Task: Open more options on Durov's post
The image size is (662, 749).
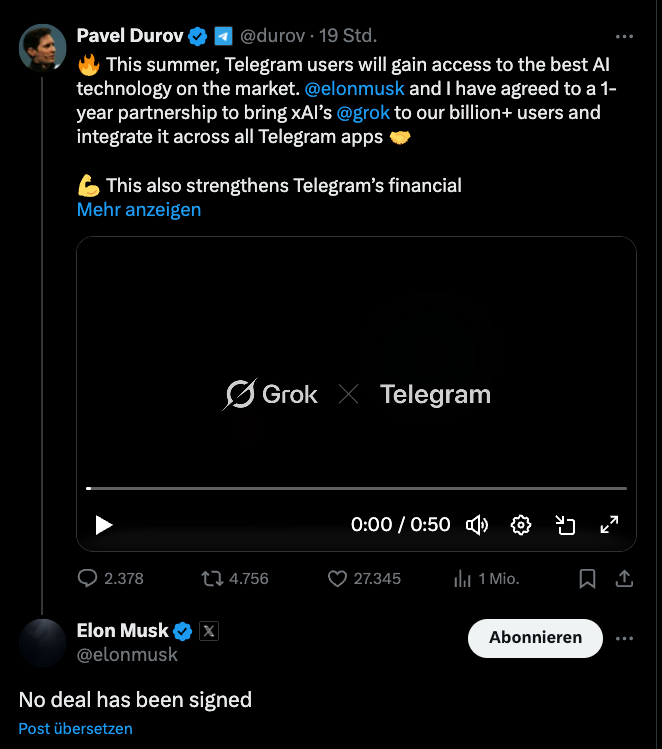Action: pyautogui.click(x=624, y=37)
